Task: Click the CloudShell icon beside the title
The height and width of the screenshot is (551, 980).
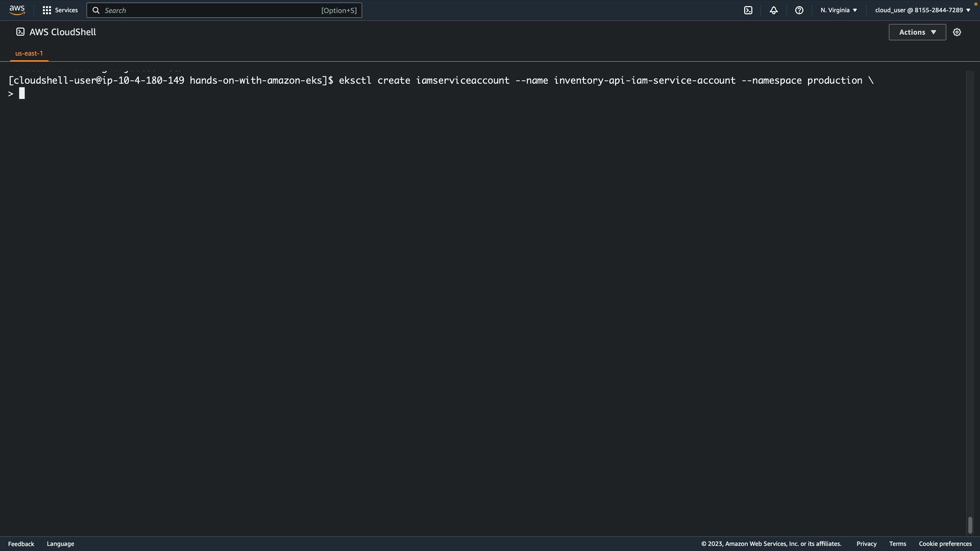Action: tap(20, 32)
